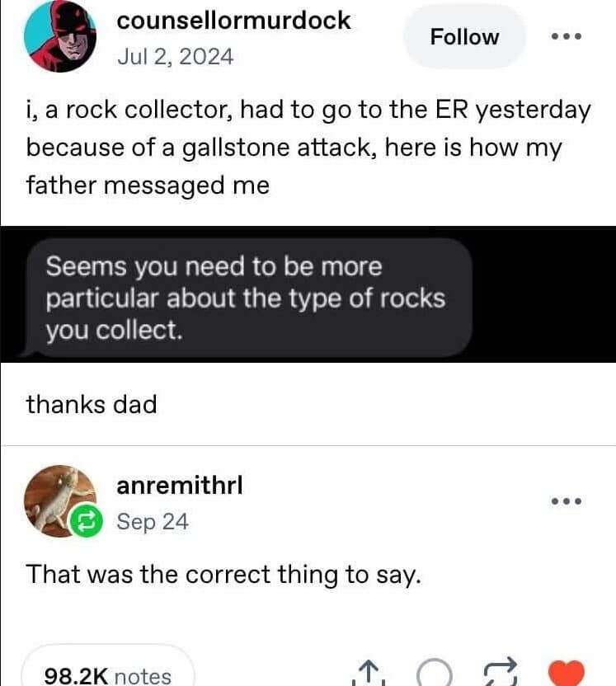Click "That was the correct thing to say." text
616x686 pixels.
point(223,574)
